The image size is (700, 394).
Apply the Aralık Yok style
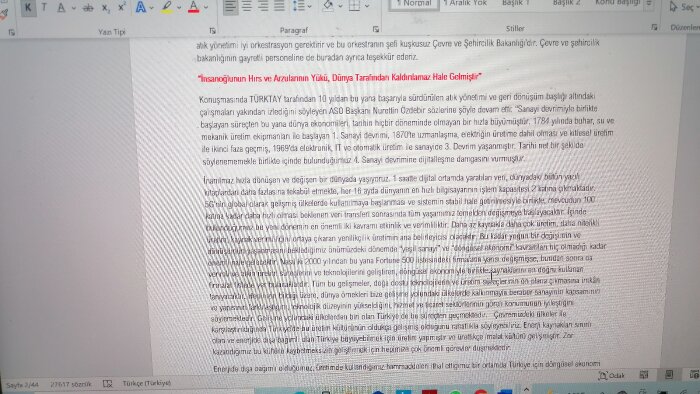[x=466, y=4]
